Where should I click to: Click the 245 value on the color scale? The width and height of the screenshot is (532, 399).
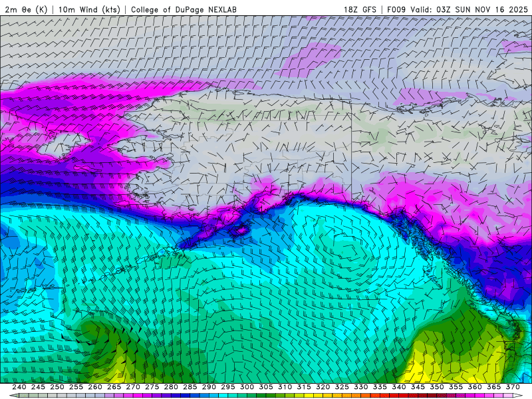pos(38,387)
